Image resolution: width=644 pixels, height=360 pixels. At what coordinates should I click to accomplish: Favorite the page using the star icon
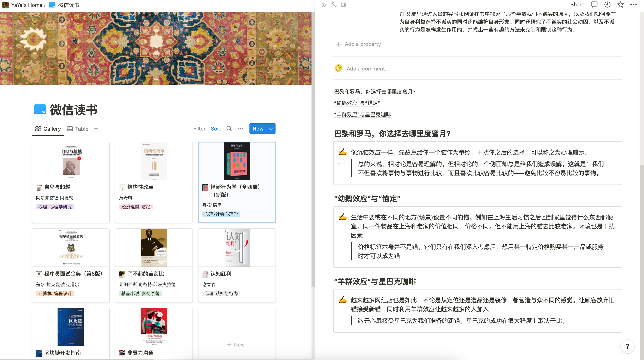click(620, 4)
